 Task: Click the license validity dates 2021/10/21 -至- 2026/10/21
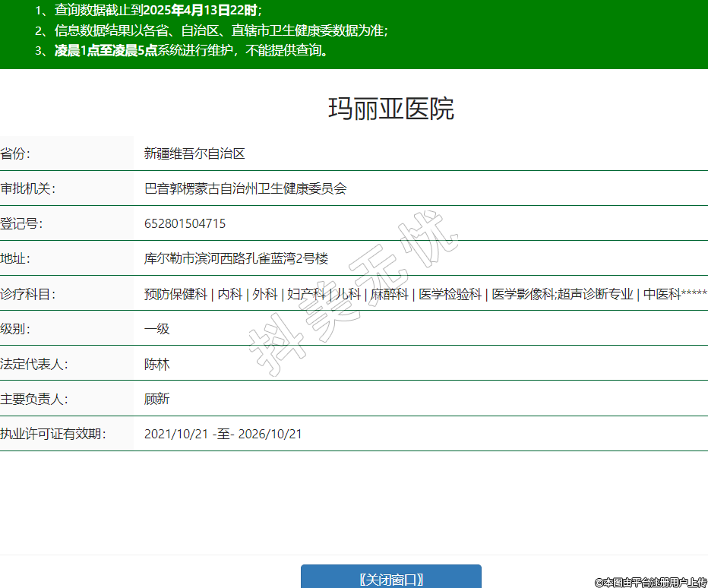click(x=223, y=434)
